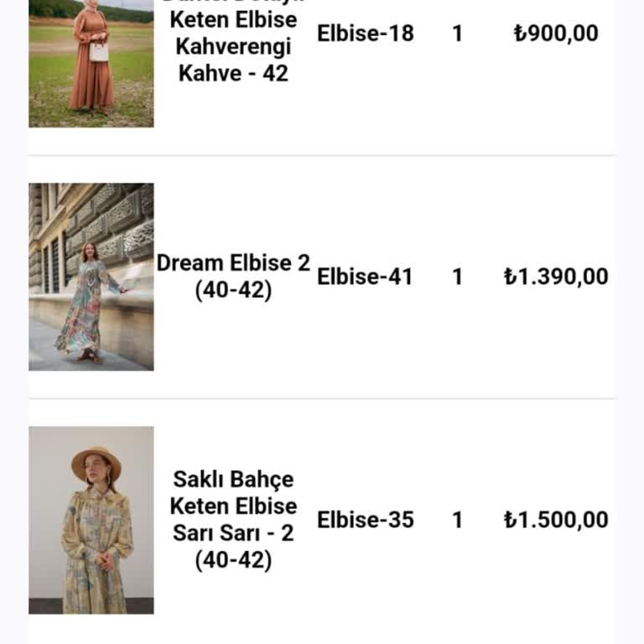Open the Dream Elbise 2 product photo
Screen dimensions: 644x644
(91, 277)
